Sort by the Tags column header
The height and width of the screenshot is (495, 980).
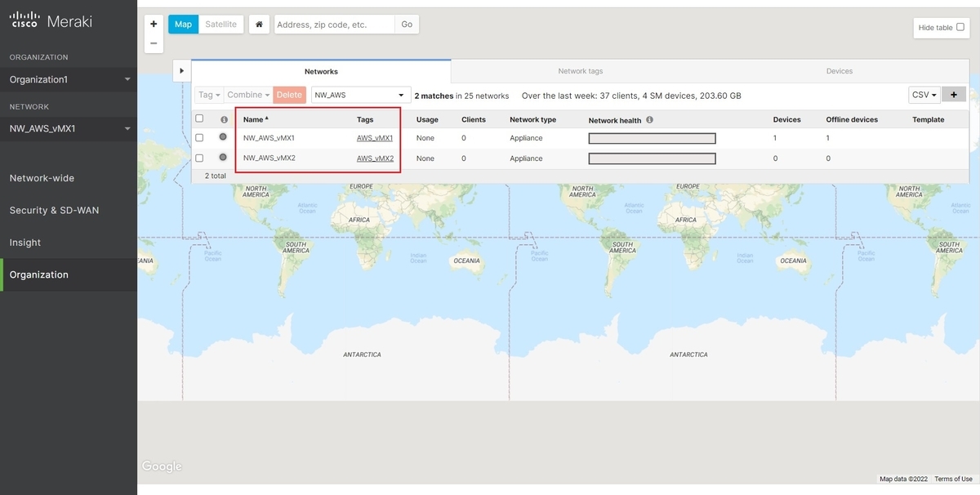coord(365,119)
